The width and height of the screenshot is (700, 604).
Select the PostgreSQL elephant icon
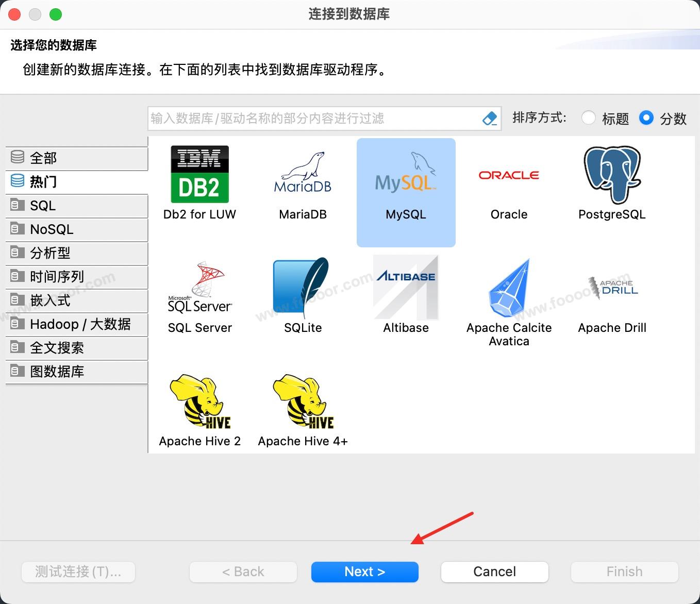pyautogui.click(x=612, y=175)
